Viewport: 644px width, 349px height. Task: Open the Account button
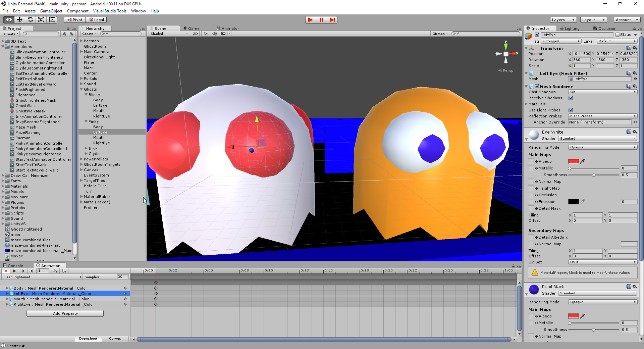[626, 20]
